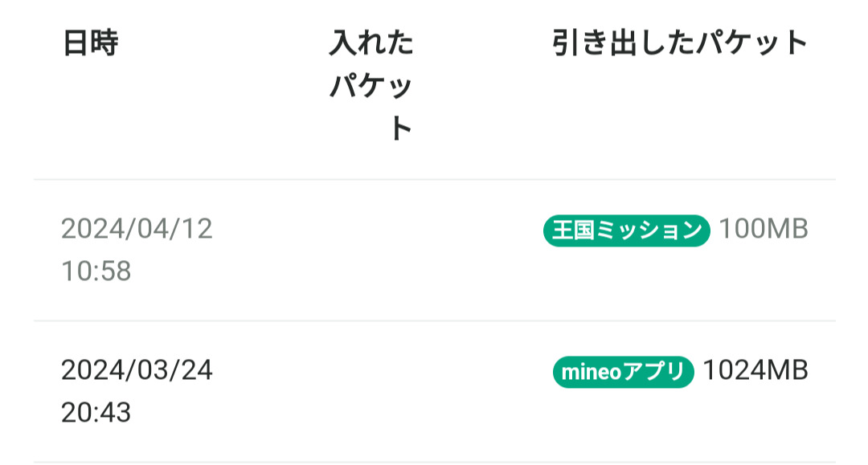Click empty 入れたパケット cell in 2024/03/24 row

coord(371,392)
